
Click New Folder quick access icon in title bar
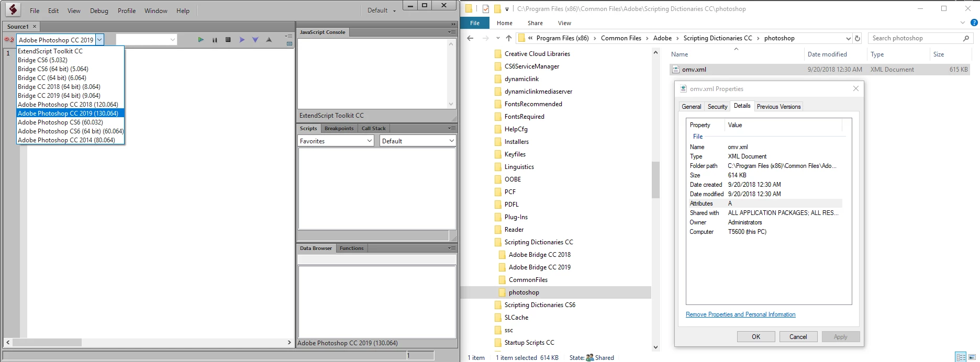(x=497, y=8)
